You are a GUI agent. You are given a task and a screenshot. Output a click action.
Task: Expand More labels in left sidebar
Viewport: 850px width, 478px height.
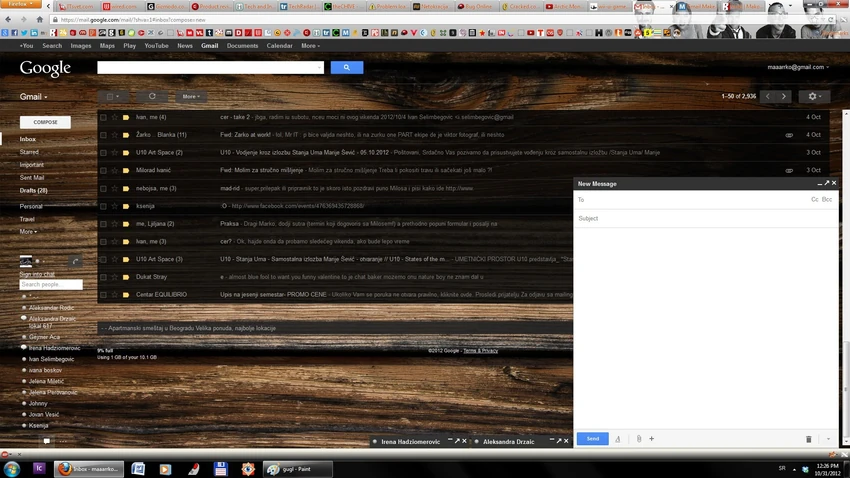tap(28, 231)
